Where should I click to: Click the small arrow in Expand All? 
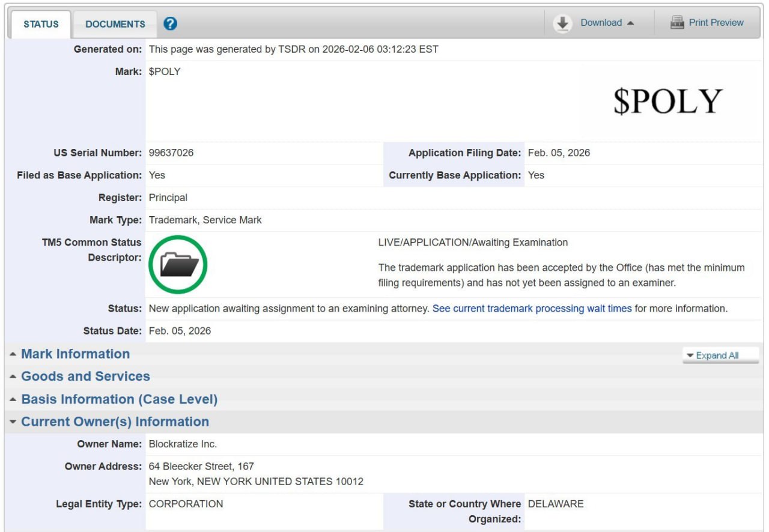tap(690, 355)
